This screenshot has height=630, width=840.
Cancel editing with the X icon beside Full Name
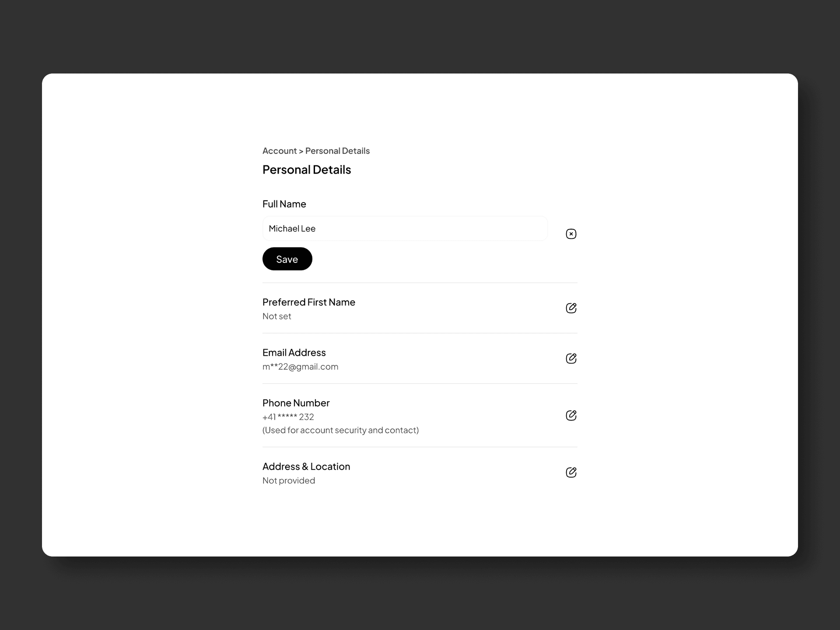click(571, 234)
